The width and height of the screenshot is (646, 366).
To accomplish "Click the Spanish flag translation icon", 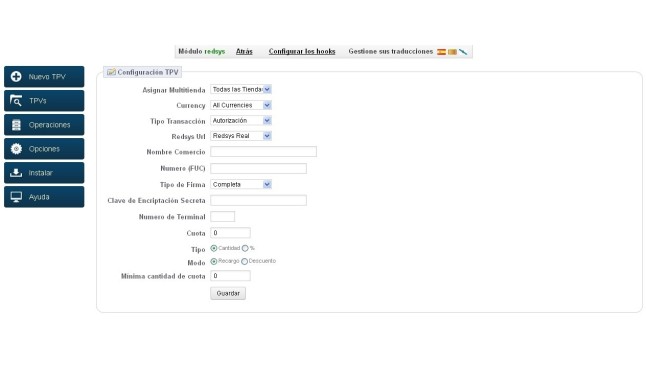I will [441, 52].
